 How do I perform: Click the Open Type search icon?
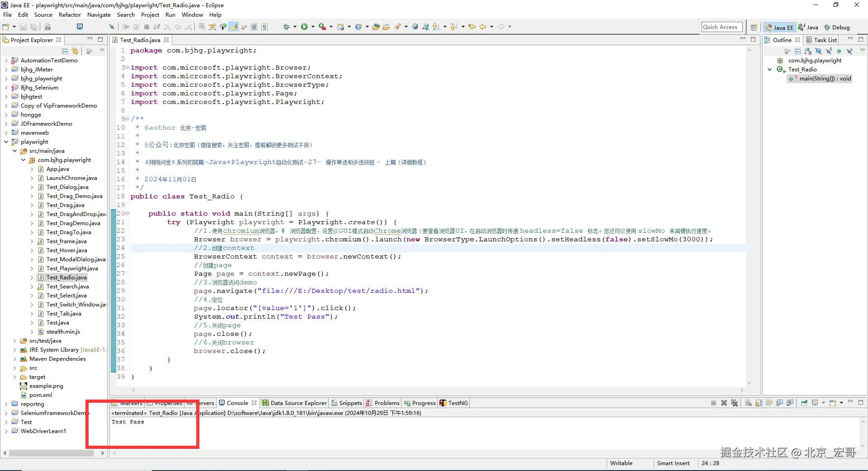[376, 27]
